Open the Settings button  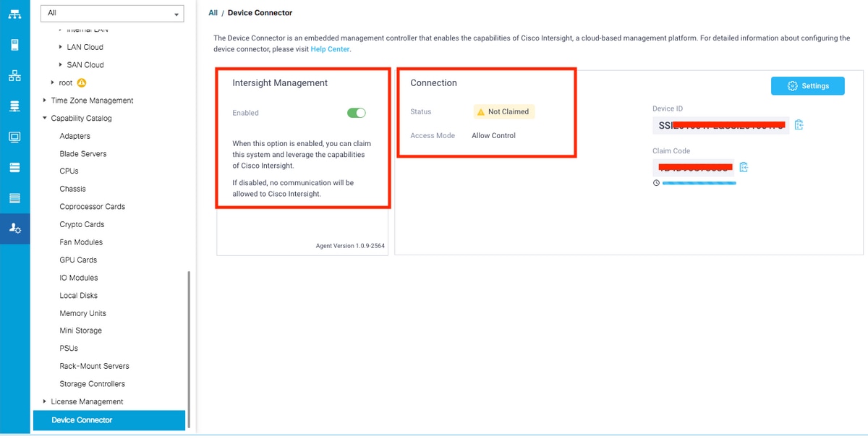pyautogui.click(x=808, y=85)
